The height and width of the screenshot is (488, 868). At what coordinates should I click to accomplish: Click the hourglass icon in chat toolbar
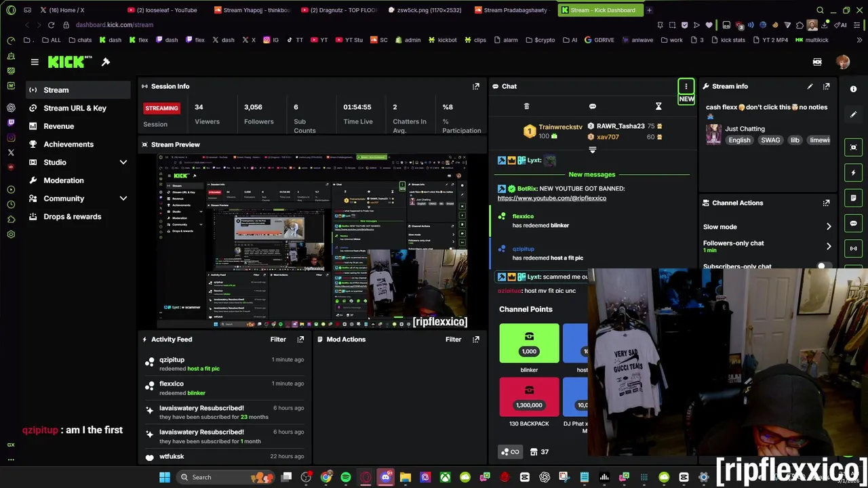point(658,106)
